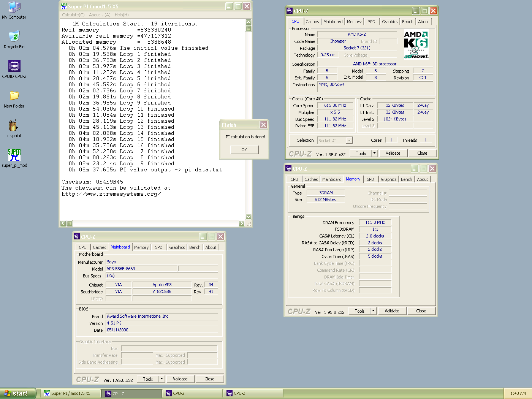Click Super PI vertical scrollbar down arrow
Viewport: 532px width, 399px height.
(x=249, y=217)
